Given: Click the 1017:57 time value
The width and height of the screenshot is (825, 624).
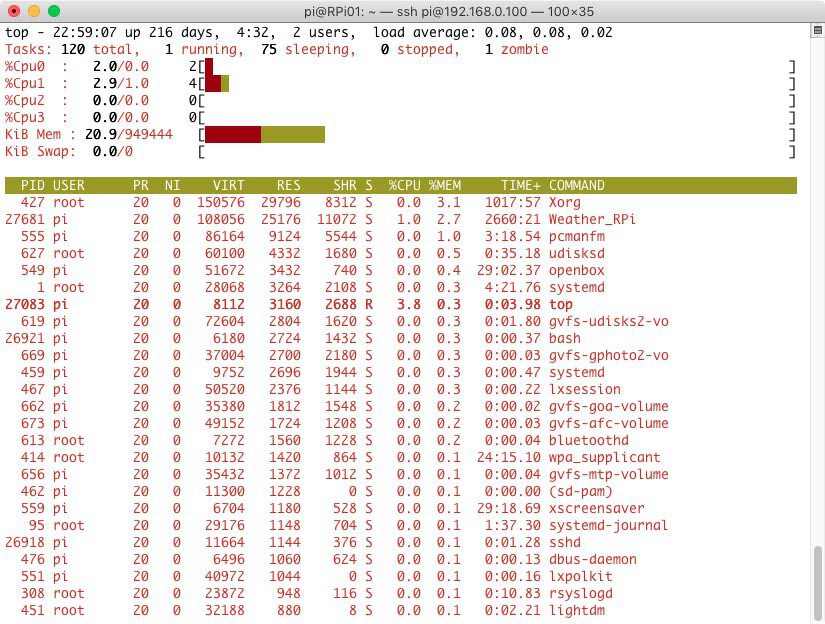Looking at the screenshot, I should (512, 203).
